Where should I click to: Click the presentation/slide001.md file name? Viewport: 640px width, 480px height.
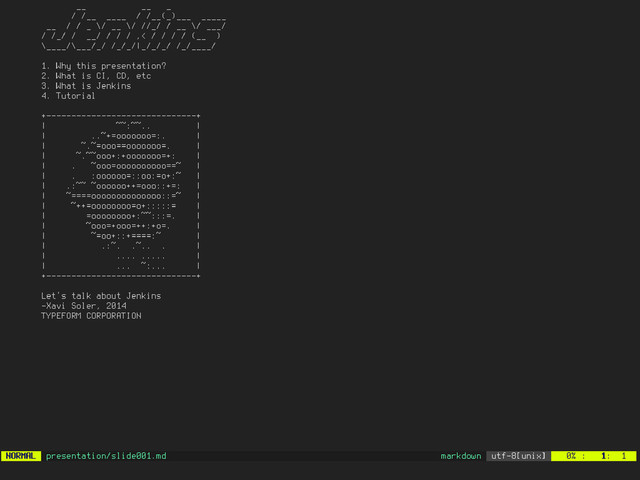(106, 456)
